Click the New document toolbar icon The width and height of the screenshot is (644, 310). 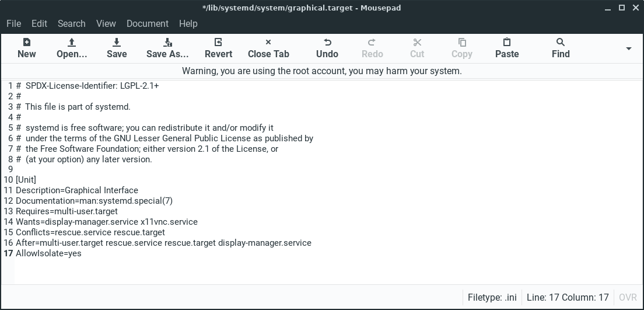26,43
